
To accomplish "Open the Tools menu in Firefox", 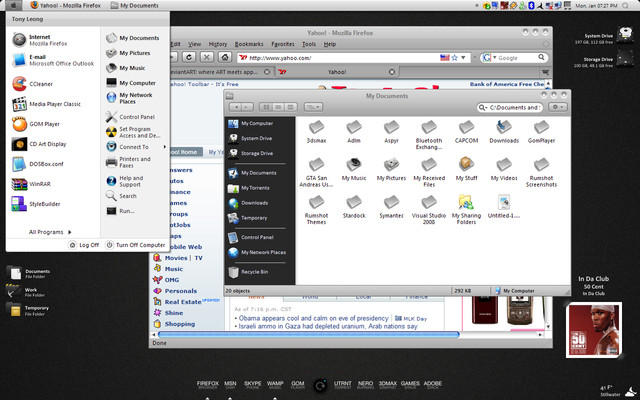I will coord(309,44).
